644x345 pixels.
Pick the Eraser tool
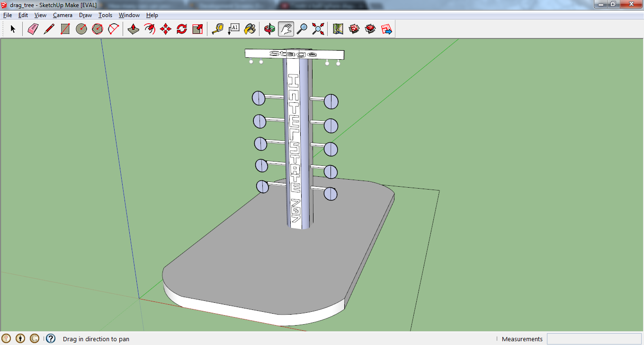tap(33, 29)
